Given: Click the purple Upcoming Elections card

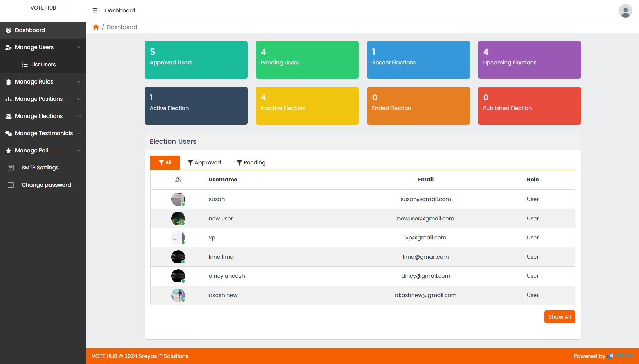Looking at the screenshot, I should click(x=529, y=60).
